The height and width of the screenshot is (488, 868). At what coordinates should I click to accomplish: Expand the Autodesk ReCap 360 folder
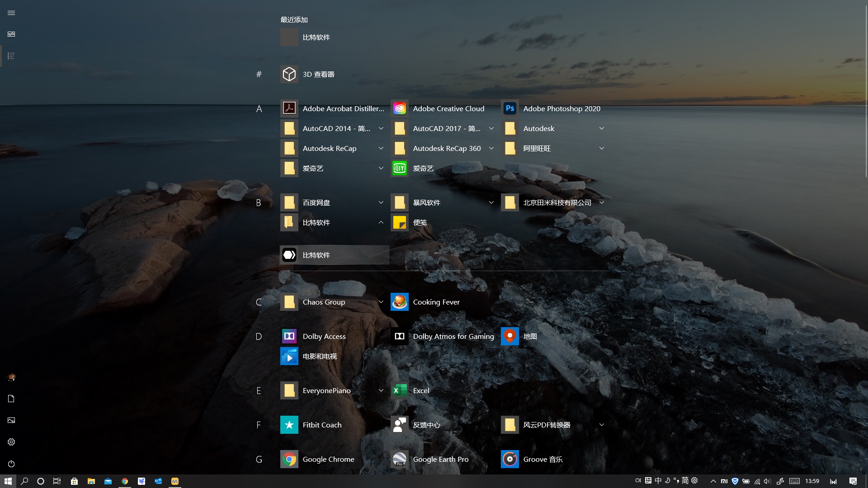click(x=491, y=148)
